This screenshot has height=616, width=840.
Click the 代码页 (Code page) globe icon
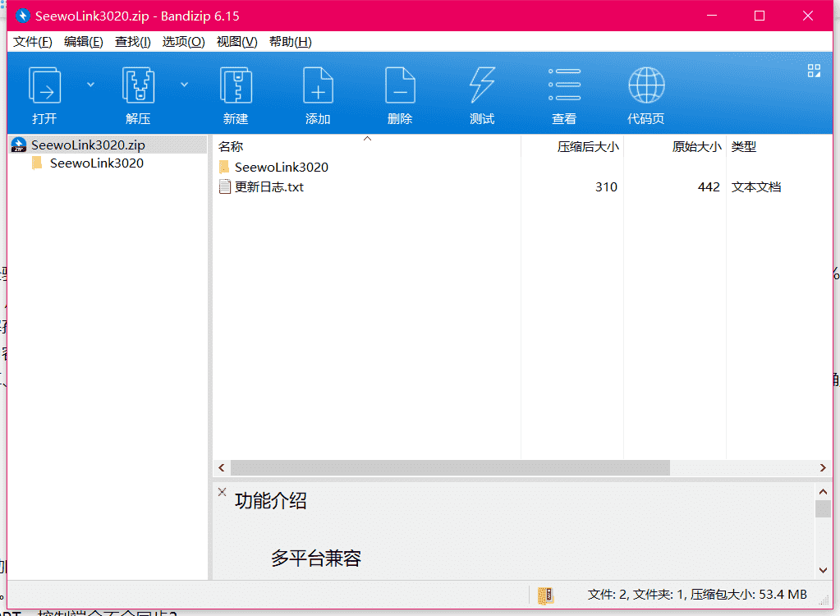point(646,85)
